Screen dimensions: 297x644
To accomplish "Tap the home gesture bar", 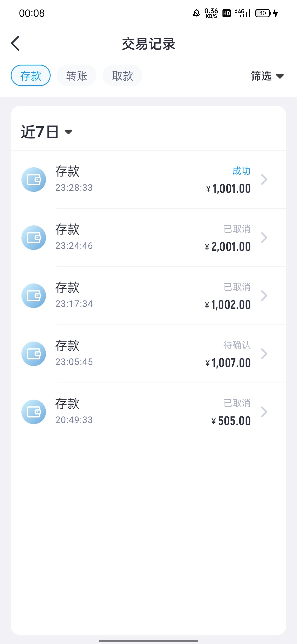I will pyautogui.click(x=148, y=641).
